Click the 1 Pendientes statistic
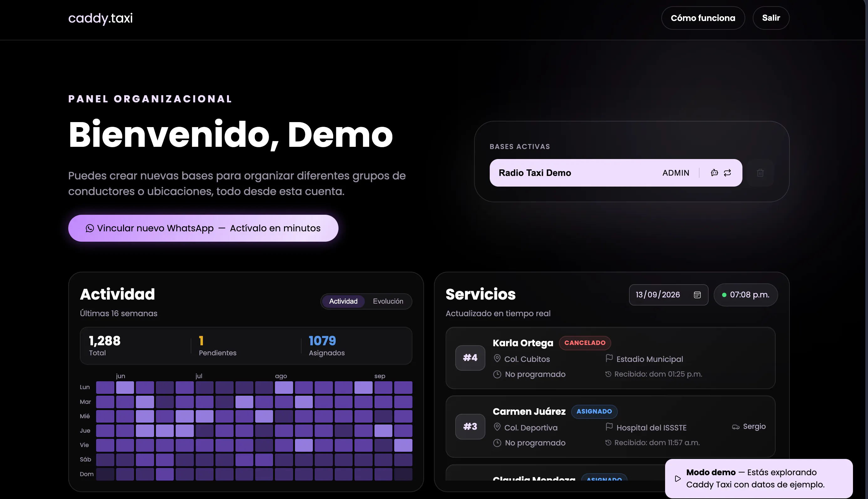 (x=217, y=346)
